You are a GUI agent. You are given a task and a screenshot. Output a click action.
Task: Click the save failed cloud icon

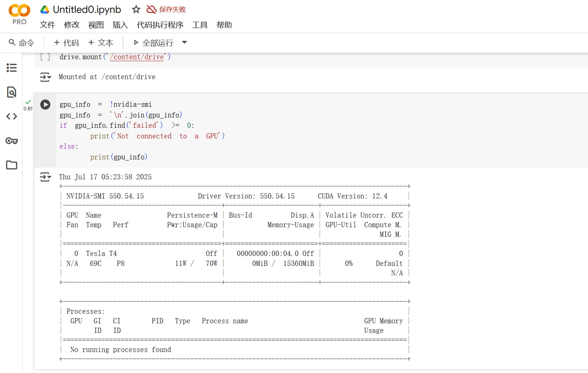(151, 10)
